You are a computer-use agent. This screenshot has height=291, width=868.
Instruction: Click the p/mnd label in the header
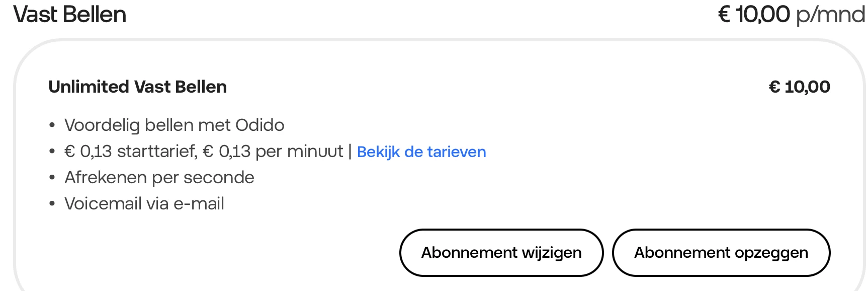830,14
